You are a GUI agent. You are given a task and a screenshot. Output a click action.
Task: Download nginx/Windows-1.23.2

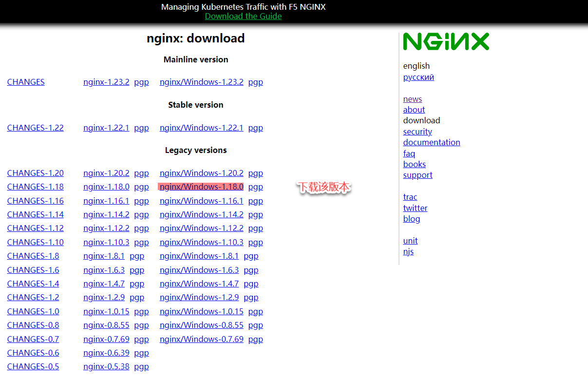point(202,82)
